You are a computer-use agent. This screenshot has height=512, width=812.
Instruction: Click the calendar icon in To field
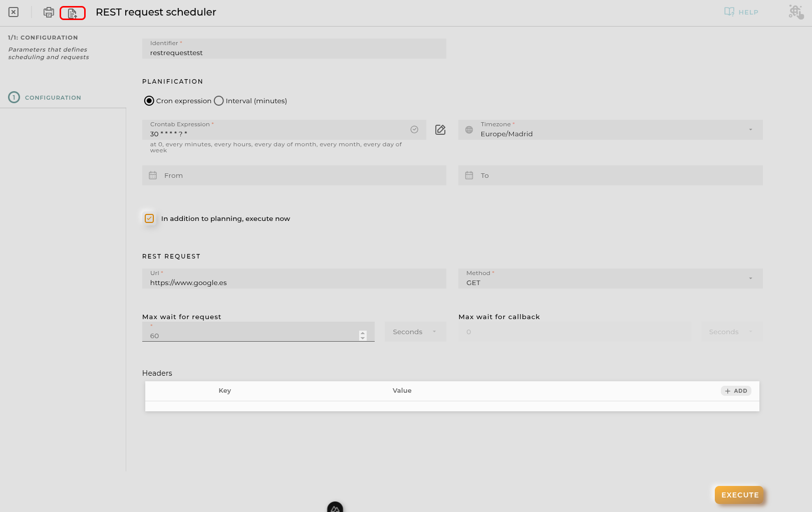pos(469,175)
